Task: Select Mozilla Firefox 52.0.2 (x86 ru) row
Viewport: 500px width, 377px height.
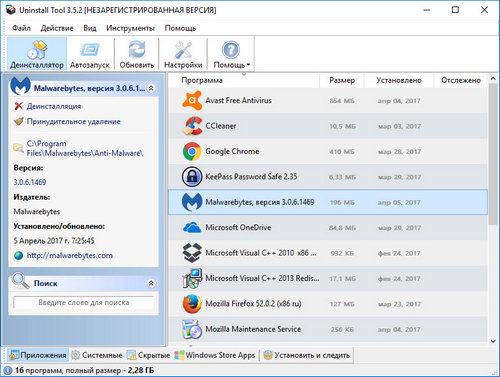Action: click(x=328, y=304)
